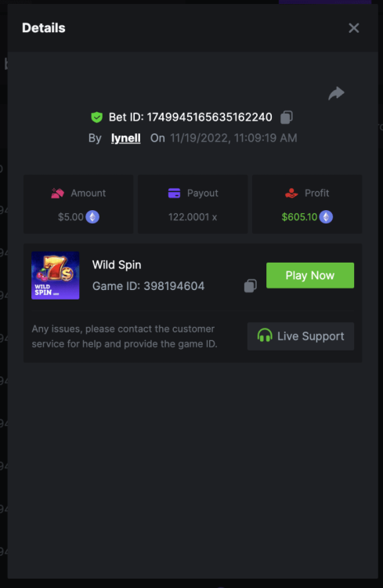Image resolution: width=383 pixels, height=588 pixels.
Task: Open Live Support chat
Action: [301, 336]
